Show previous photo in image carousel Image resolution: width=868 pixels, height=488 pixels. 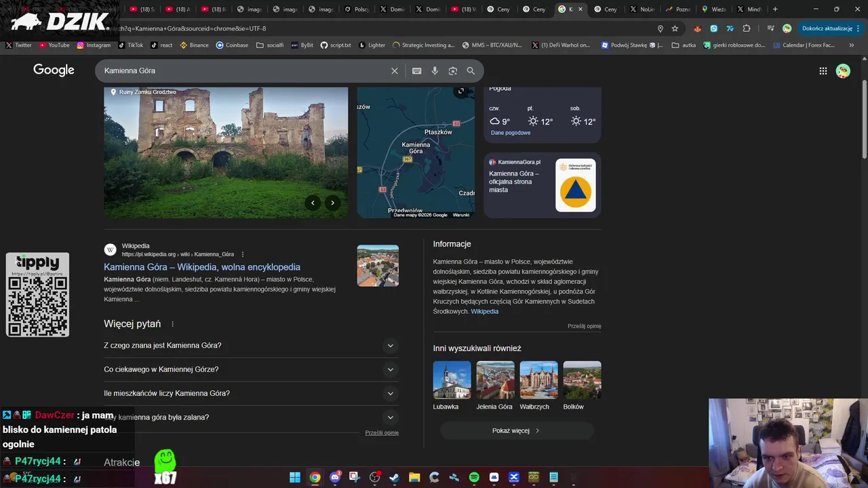[313, 203]
